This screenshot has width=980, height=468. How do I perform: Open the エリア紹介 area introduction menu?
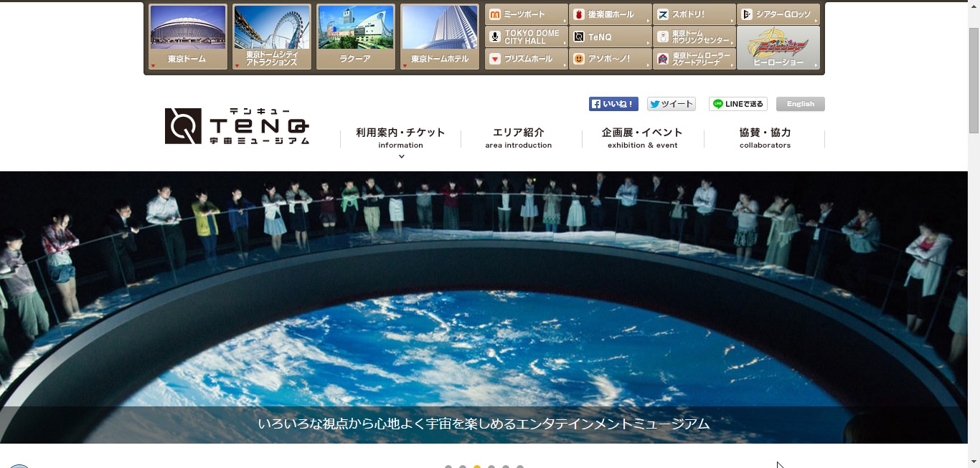[x=518, y=138]
